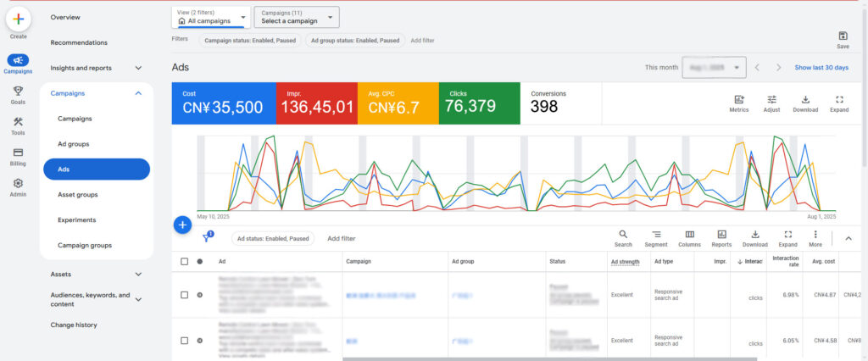Image resolution: width=868 pixels, height=361 pixels.
Task: Select the blue Cost metric card
Action: (223, 103)
